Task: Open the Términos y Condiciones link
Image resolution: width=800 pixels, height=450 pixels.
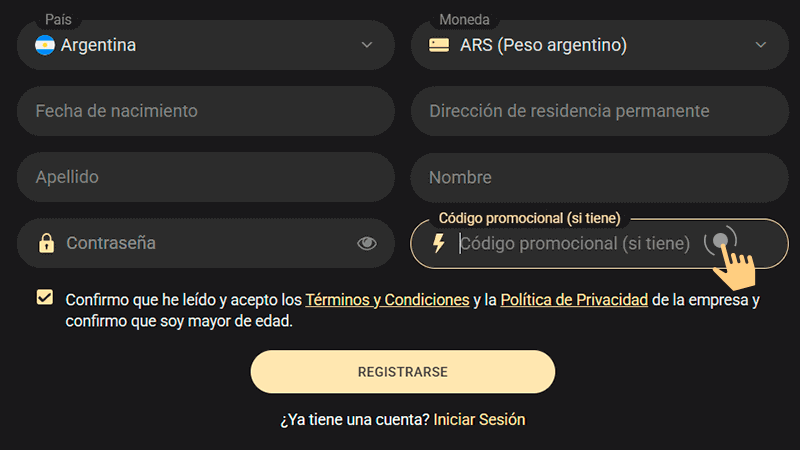Action: [x=387, y=299]
